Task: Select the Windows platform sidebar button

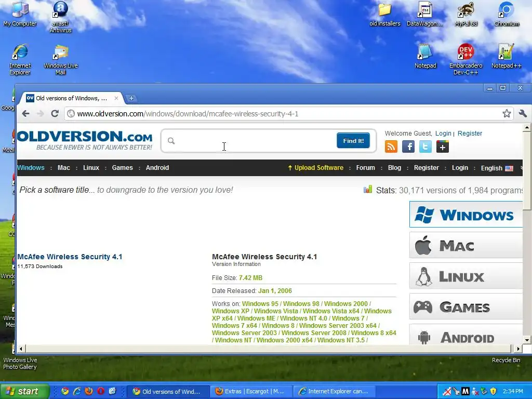Action: (466, 215)
